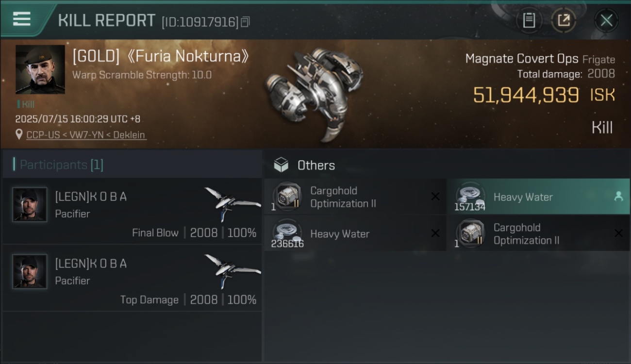Close the kill report window

click(606, 20)
